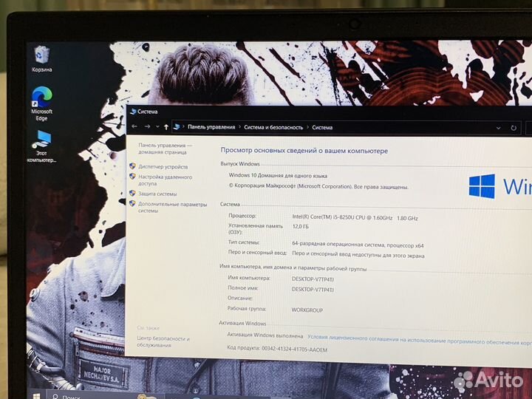Select the product code 00342-41324-41705-AAOEM
The image size is (532, 399).
click(295, 349)
